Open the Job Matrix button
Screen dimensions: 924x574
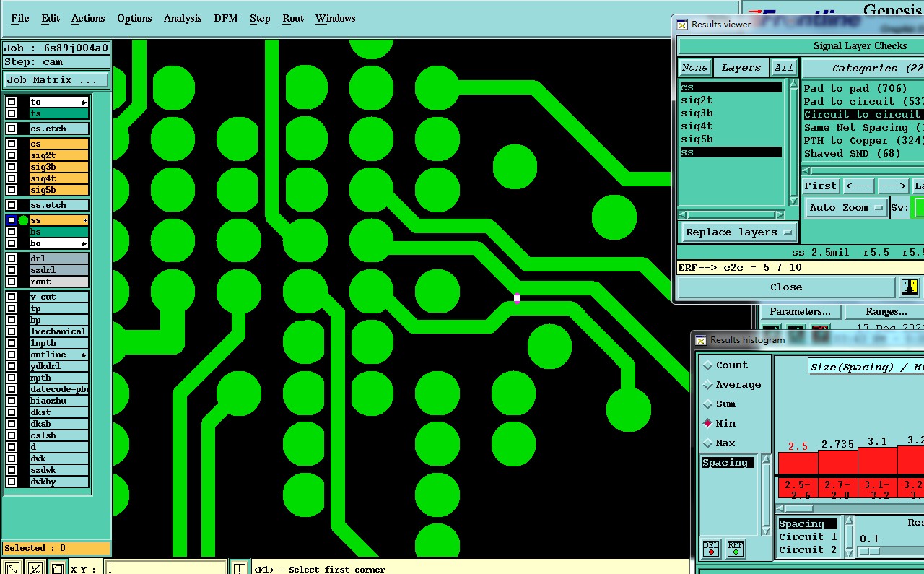tap(56, 79)
